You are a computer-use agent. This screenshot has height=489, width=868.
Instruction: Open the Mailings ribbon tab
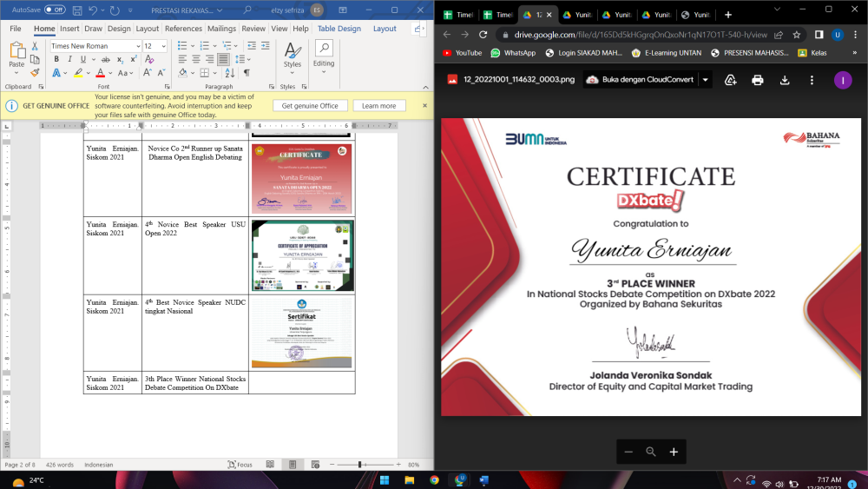pyautogui.click(x=221, y=29)
